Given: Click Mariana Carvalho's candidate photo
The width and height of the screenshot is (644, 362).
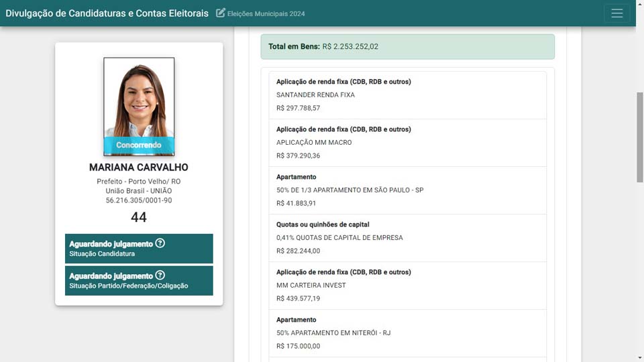Looking at the screenshot, I should click(x=139, y=99).
